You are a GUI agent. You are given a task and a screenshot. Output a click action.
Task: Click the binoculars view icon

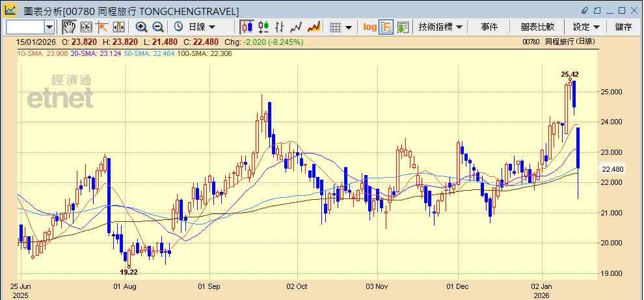(x=86, y=27)
